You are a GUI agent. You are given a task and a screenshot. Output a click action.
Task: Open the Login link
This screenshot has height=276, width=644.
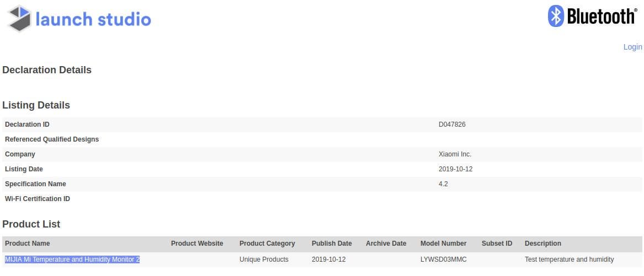pos(632,47)
